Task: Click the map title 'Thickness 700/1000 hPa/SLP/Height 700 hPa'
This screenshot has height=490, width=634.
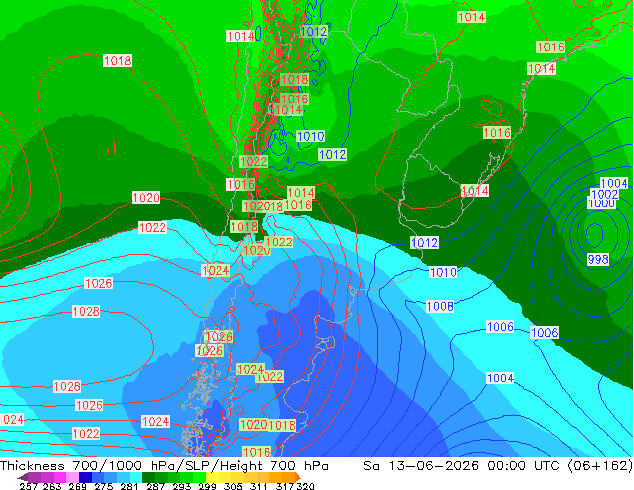Action: pyautogui.click(x=164, y=466)
